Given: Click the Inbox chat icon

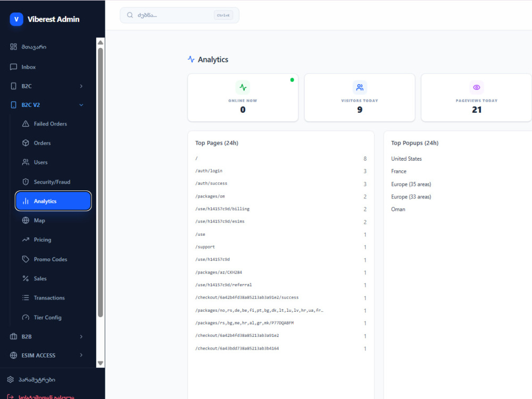Looking at the screenshot, I should point(13,67).
